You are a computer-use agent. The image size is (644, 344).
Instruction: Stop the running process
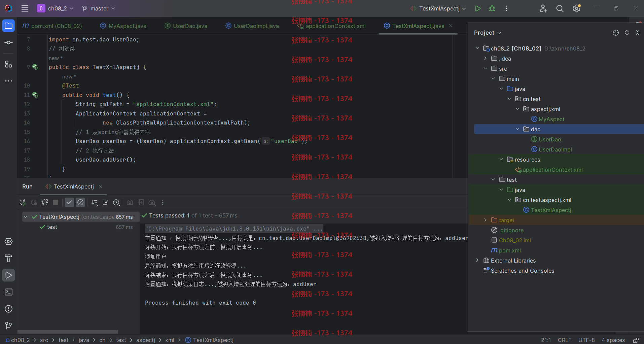[56, 202]
